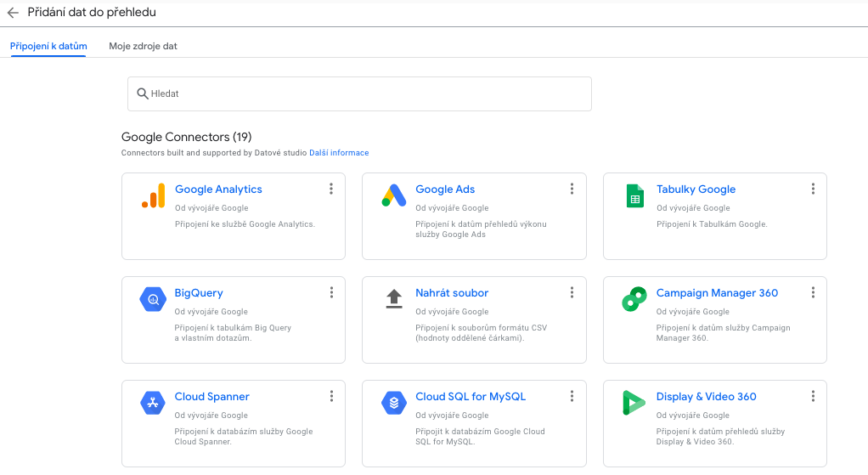Open the Další informace link
The image size is (868, 475).
click(339, 153)
